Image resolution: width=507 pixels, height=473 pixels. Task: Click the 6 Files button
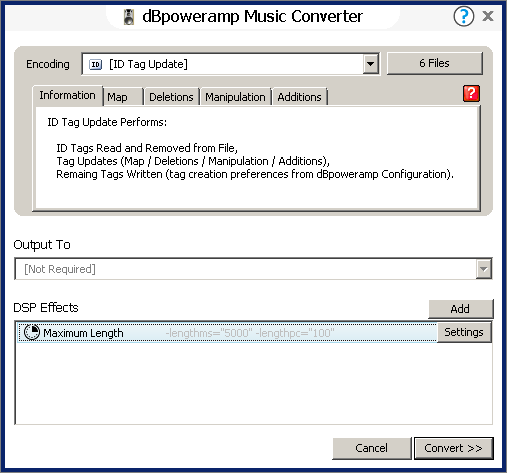(x=435, y=63)
